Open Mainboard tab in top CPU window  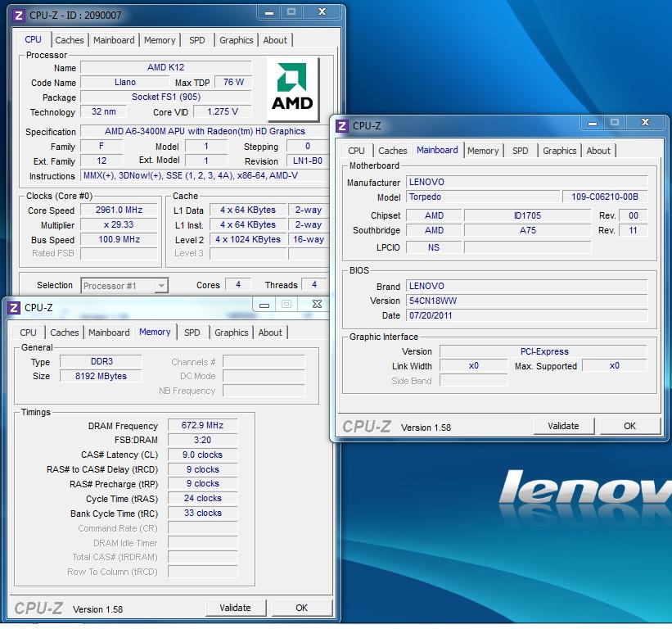pyautogui.click(x=114, y=40)
